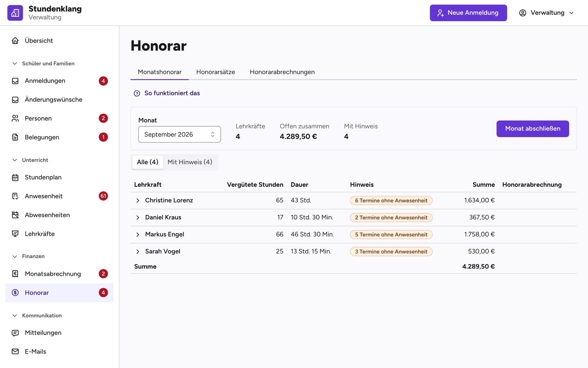Expand the Sarah Vogel row
This screenshot has width=588, height=368.
click(138, 252)
